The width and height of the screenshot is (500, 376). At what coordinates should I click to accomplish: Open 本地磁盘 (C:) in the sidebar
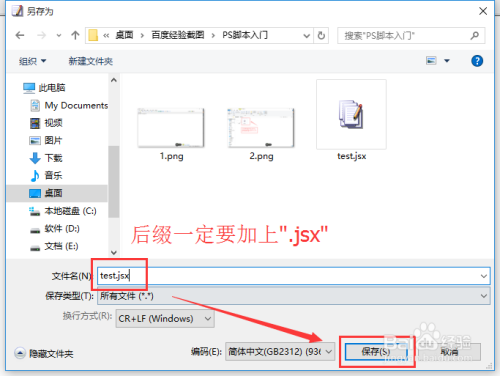click(63, 211)
